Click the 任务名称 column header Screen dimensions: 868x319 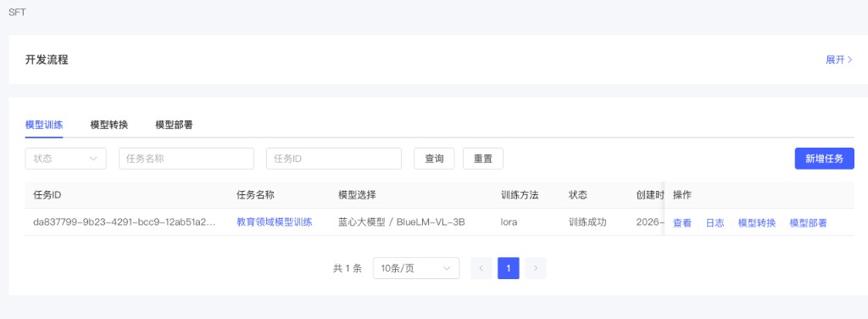coord(255,195)
